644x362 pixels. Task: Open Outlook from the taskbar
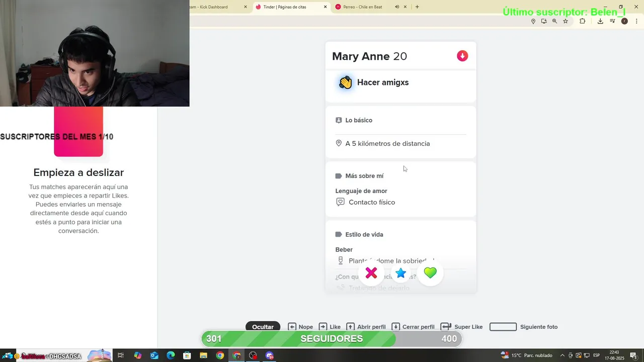pyautogui.click(x=154, y=355)
